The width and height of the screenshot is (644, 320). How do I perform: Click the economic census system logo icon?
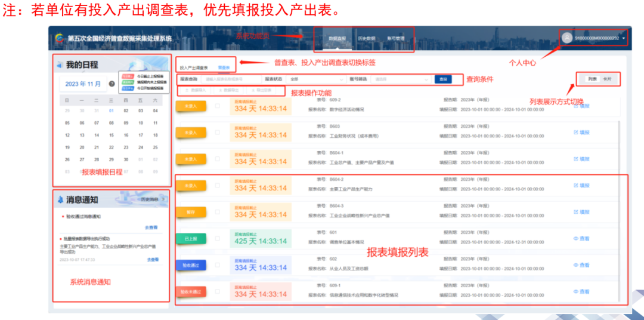tap(60, 38)
